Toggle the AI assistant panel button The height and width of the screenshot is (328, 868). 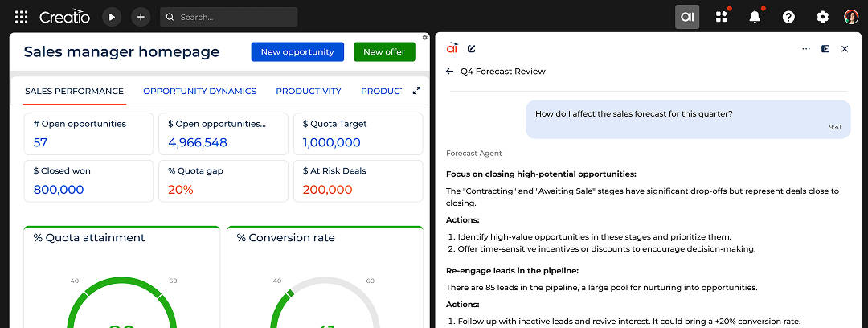[x=687, y=17]
